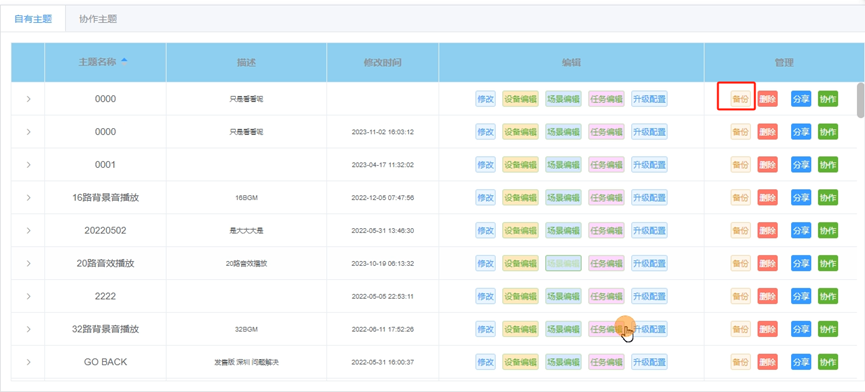The height and width of the screenshot is (392, 865).
Task: Click 协作 for 2222 theme
Action: coord(827,296)
